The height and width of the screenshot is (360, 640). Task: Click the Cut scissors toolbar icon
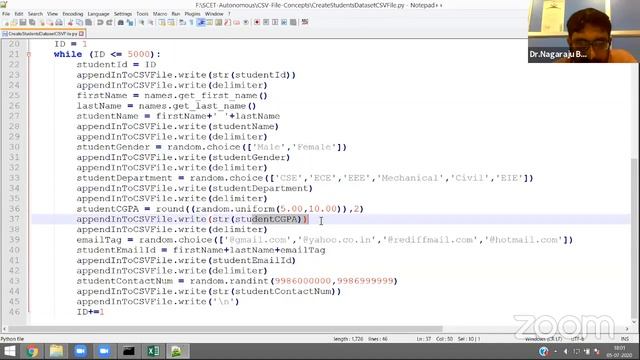click(70, 22)
